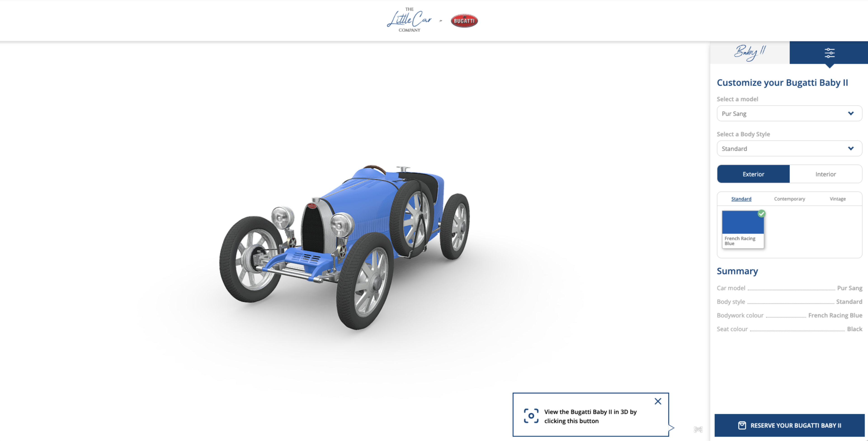Click the red Bugatti oval logo
This screenshot has height=441, width=868.
464,21
